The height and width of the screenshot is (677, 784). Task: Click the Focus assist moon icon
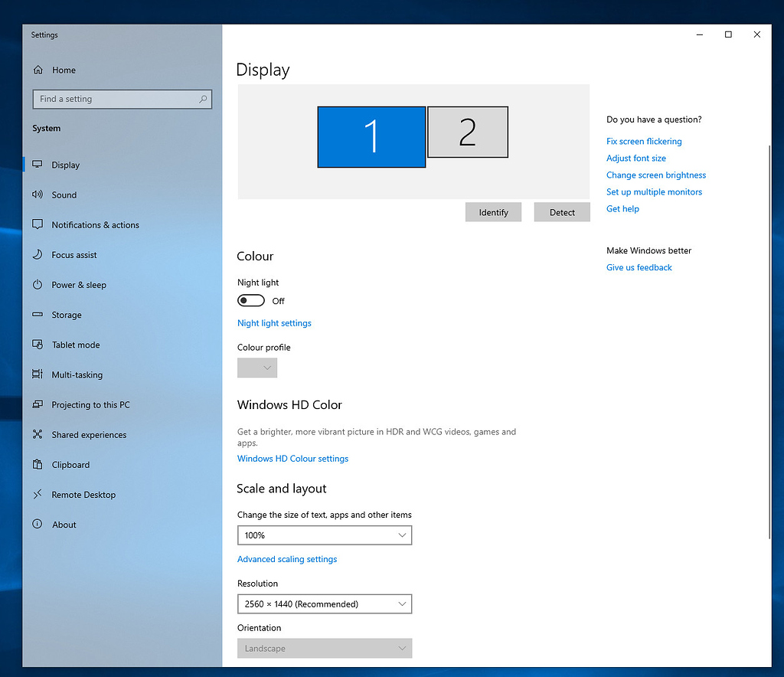(38, 254)
